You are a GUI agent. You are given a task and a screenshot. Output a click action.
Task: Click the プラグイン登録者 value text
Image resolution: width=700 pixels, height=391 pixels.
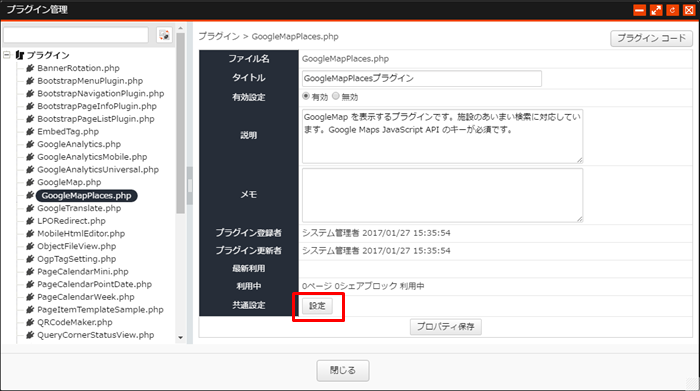click(x=376, y=233)
